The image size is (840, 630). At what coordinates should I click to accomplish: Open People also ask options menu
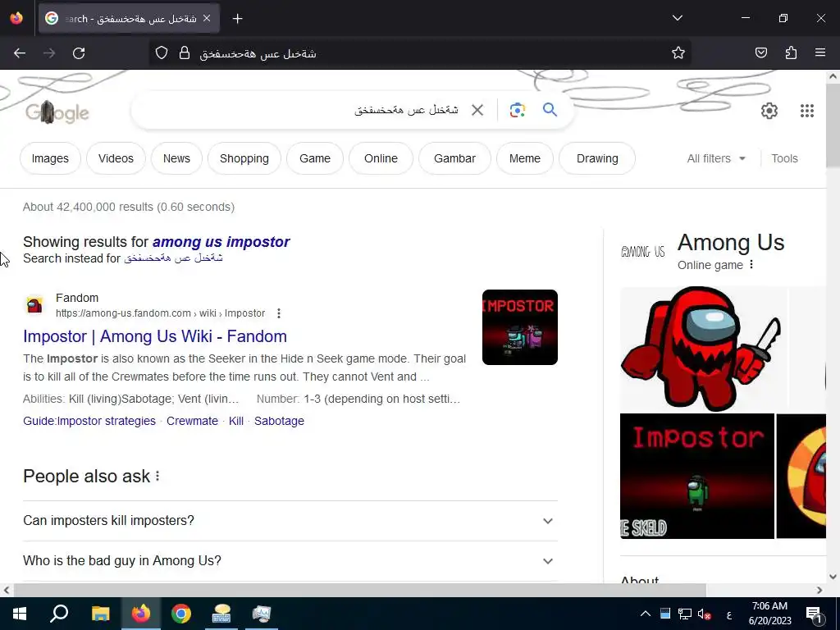pyautogui.click(x=157, y=477)
